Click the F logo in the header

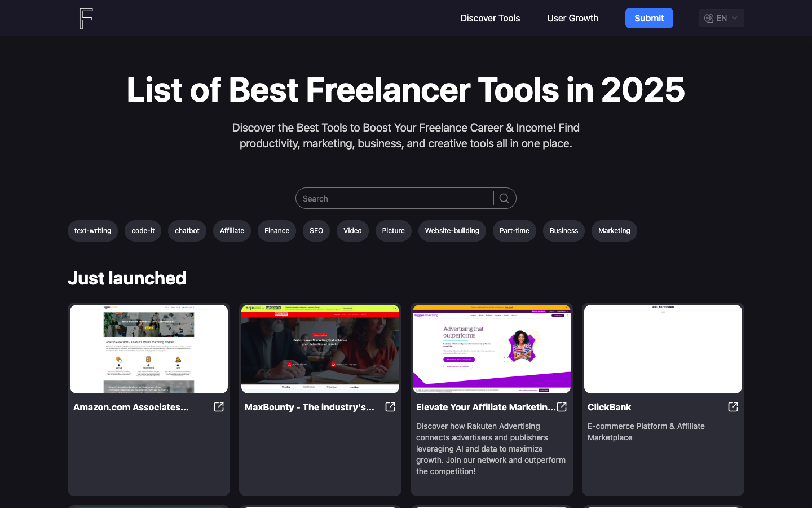click(86, 19)
